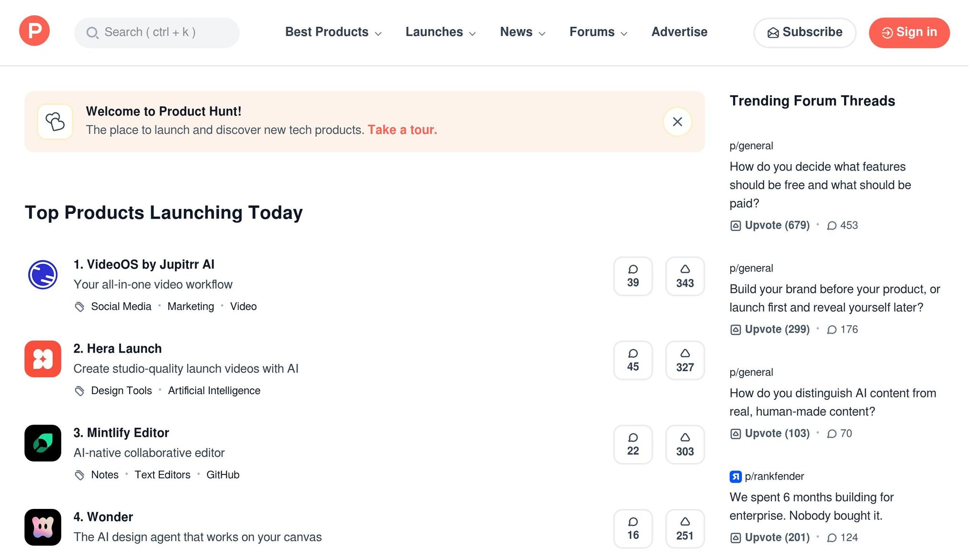Click Upvote (299) on forum thread
This screenshot has height=551, width=980.
click(x=770, y=330)
